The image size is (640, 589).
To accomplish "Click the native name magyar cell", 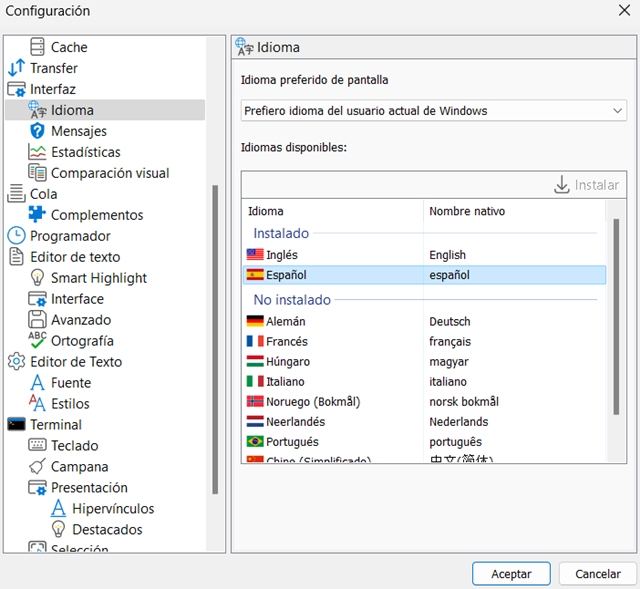I will coord(449,362).
